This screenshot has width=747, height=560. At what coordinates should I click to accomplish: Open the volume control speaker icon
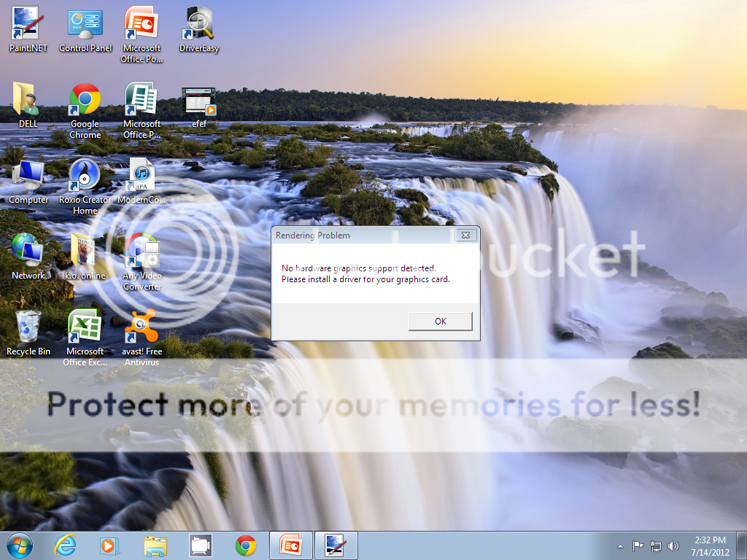(673, 545)
